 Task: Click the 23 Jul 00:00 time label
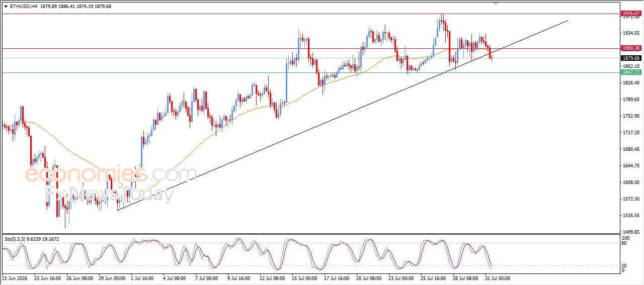pos(401,277)
